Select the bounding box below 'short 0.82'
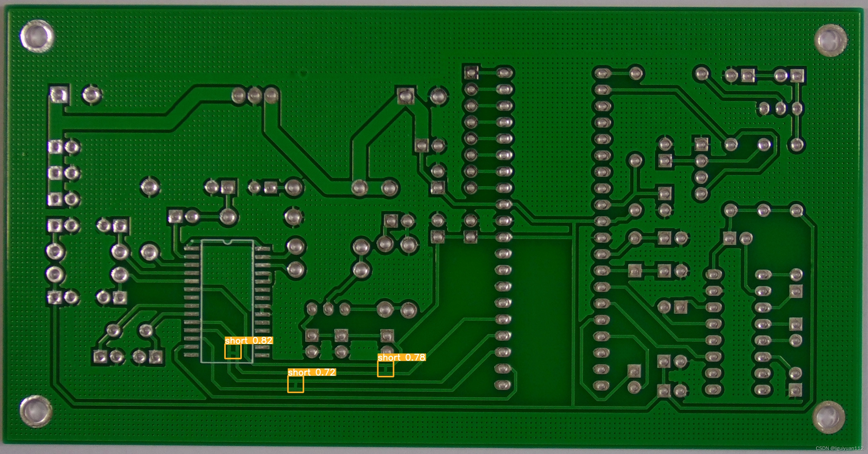 (233, 352)
